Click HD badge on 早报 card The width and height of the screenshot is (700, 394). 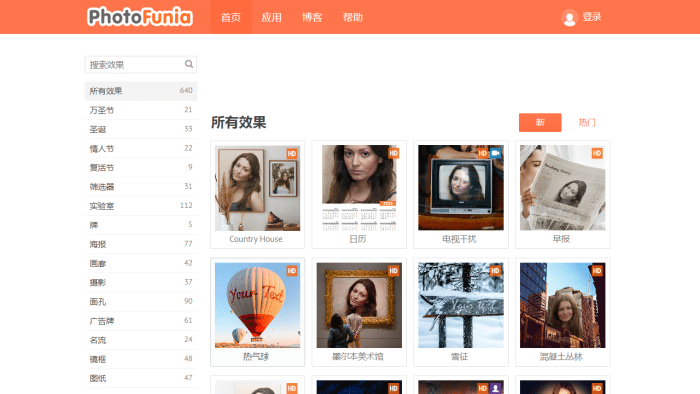pos(597,153)
